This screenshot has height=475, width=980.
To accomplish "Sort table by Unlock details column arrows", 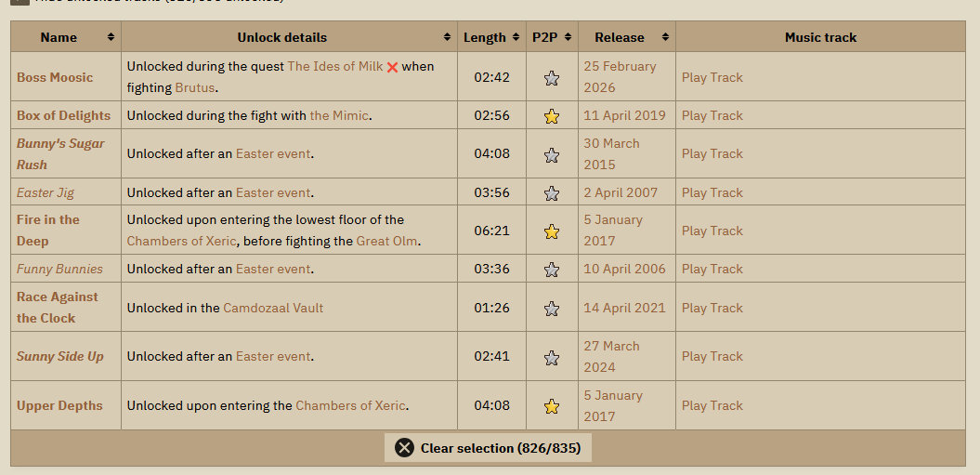I will click(447, 37).
